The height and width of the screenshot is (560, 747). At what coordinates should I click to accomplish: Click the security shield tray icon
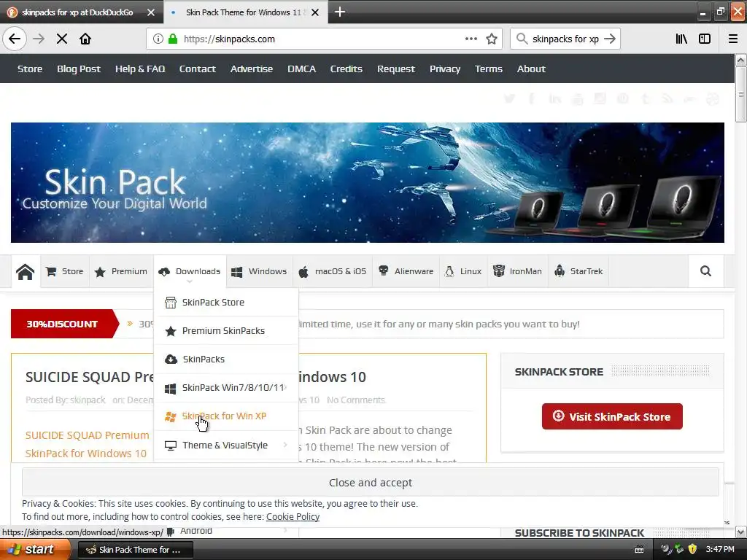tap(693, 550)
